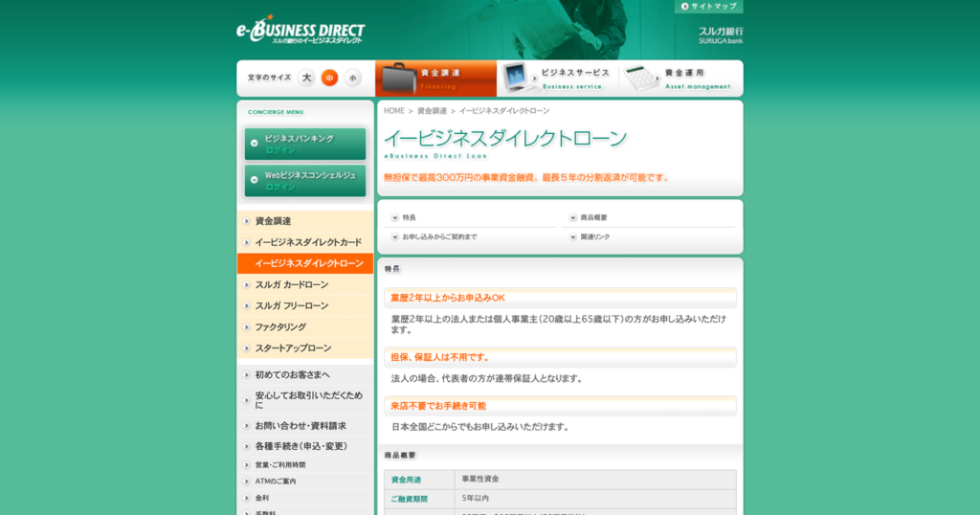Open the 資金調達 Financing tab
Screen dimensions: 980x515
[x=435, y=78]
